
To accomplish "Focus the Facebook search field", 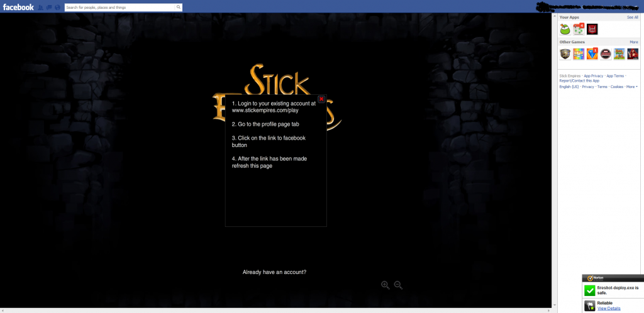I will click(119, 8).
